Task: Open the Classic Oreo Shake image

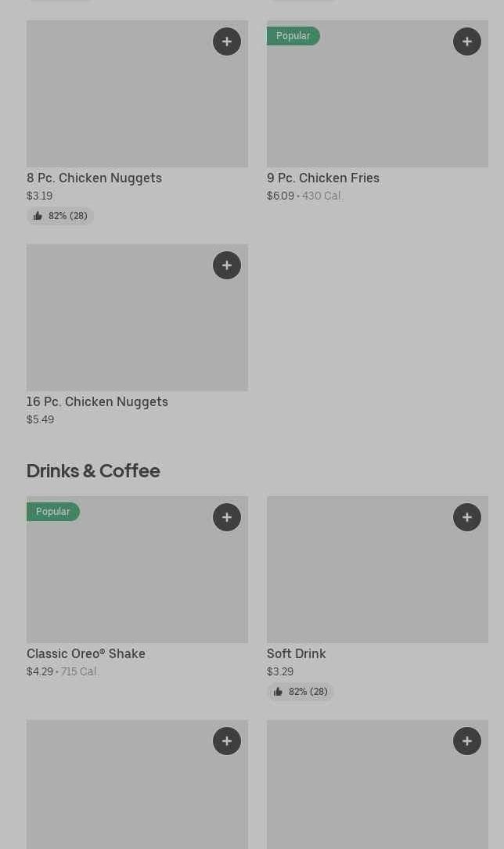Action: [x=117, y=579]
